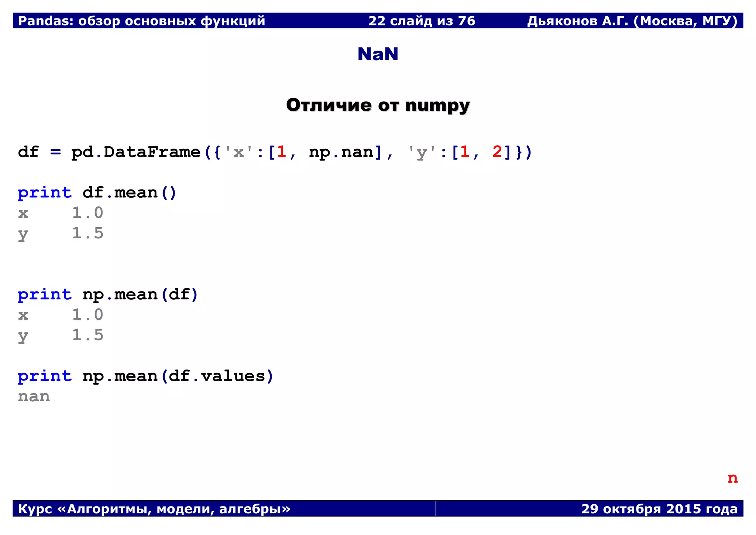Click the 'Отличие от numpy' subtitle
Screen dimensions: 756x535
(378, 105)
